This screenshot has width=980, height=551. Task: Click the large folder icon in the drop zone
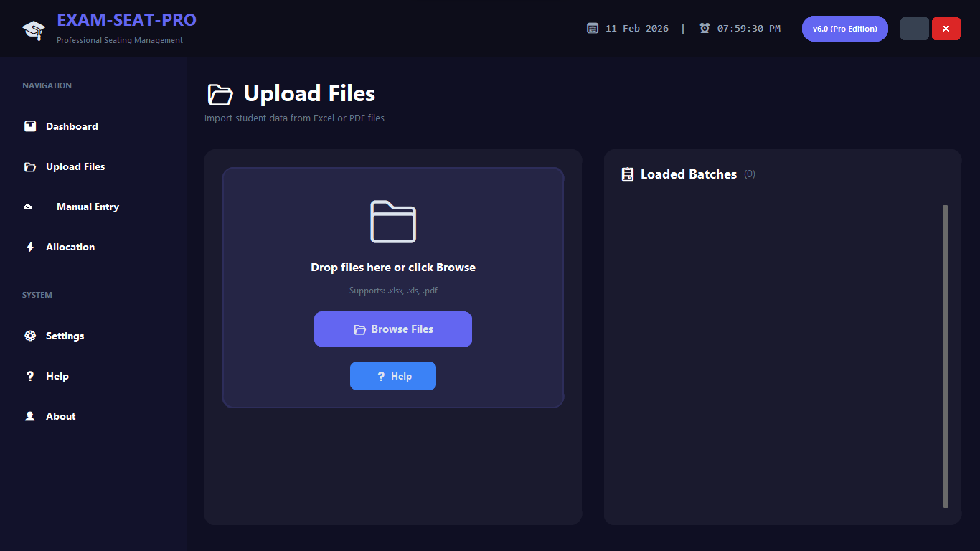(393, 222)
